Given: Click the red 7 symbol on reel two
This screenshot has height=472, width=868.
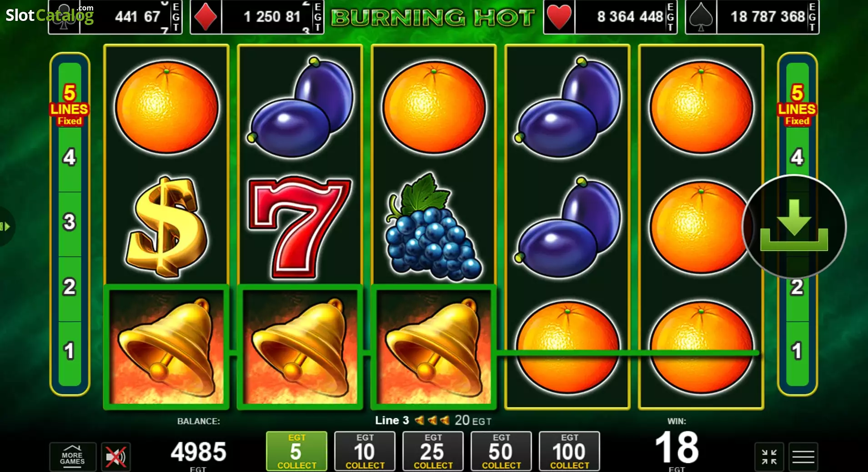Looking at the screenshot, I should (x=300, y=227).
